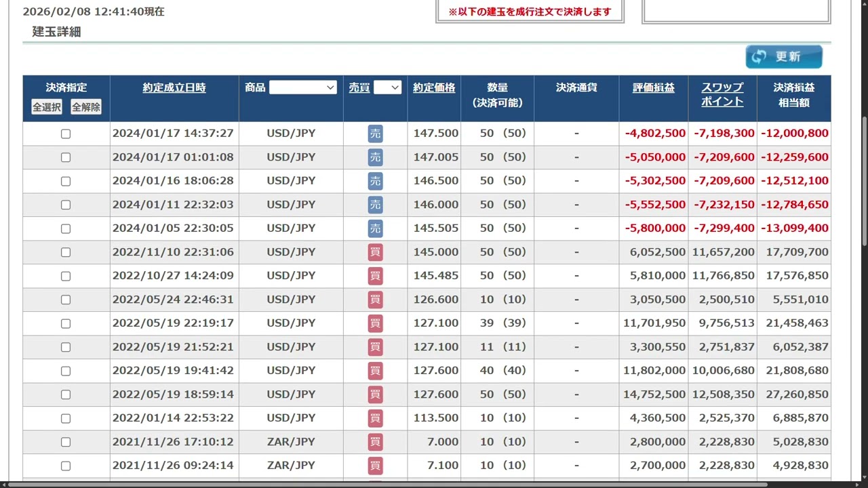Sort by 約定成立日時 column header
The image size is (868, 488).
coord(174,87)
